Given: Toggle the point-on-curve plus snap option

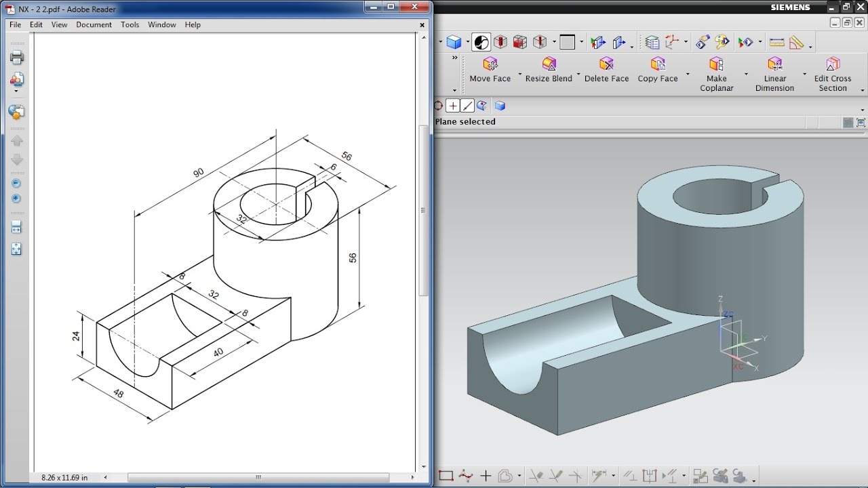Looking at the screenshot, I should click(452, 106).
